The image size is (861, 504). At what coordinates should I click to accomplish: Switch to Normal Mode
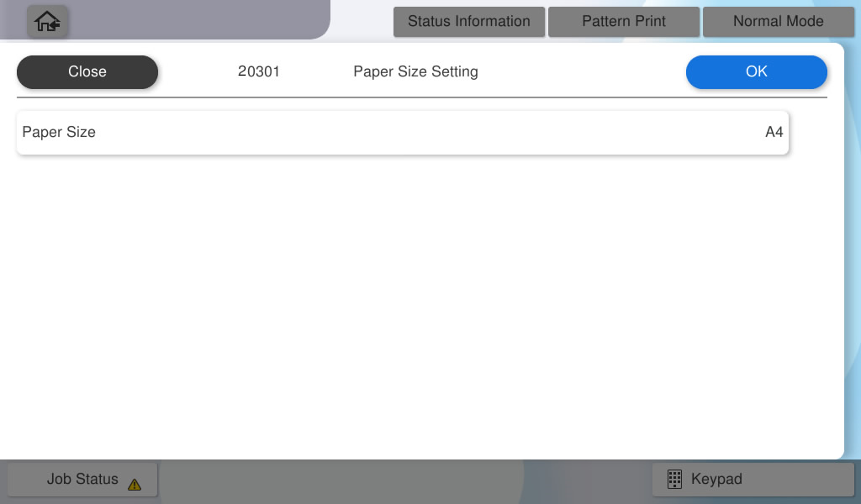778,21
